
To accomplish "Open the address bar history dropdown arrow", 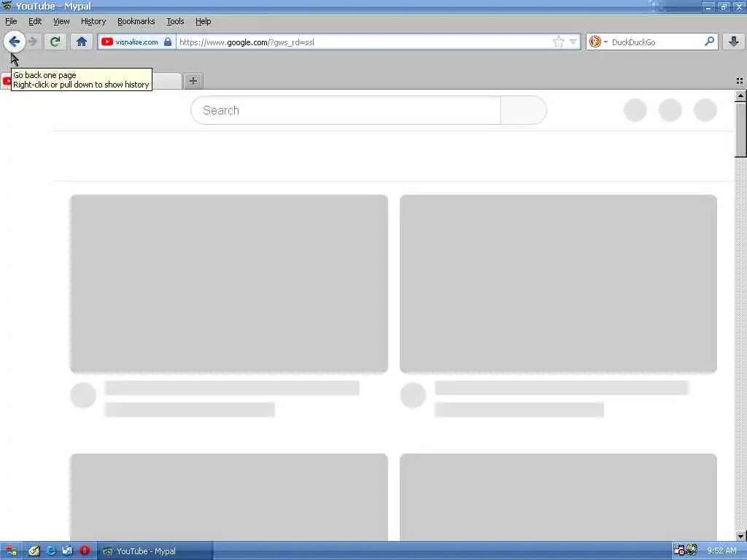I will (573, 42).
